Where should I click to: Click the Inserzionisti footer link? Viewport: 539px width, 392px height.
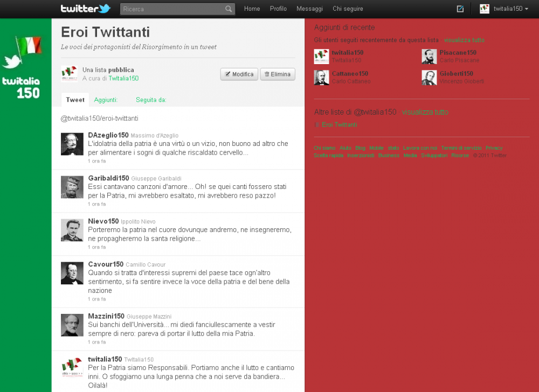(361, 156)
